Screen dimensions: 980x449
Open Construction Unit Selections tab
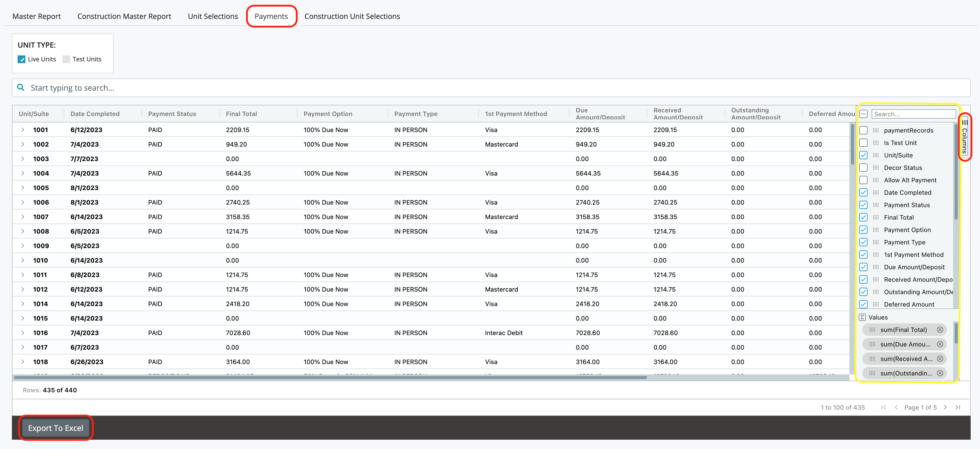click(352, 16)
